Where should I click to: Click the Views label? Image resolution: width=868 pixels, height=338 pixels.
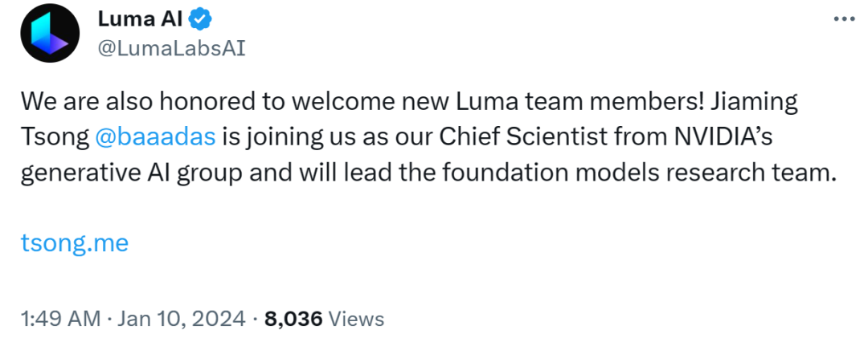click(x=357, y=320)
